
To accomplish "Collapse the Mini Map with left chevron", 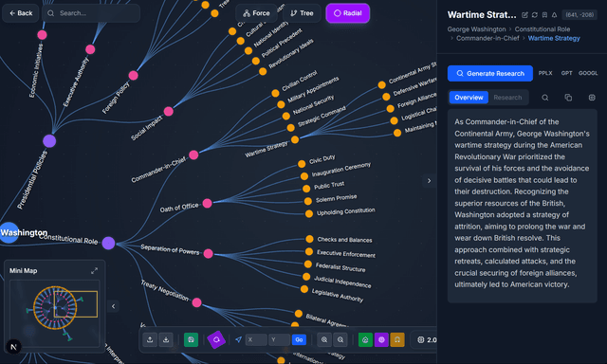I will pos(113,306).
